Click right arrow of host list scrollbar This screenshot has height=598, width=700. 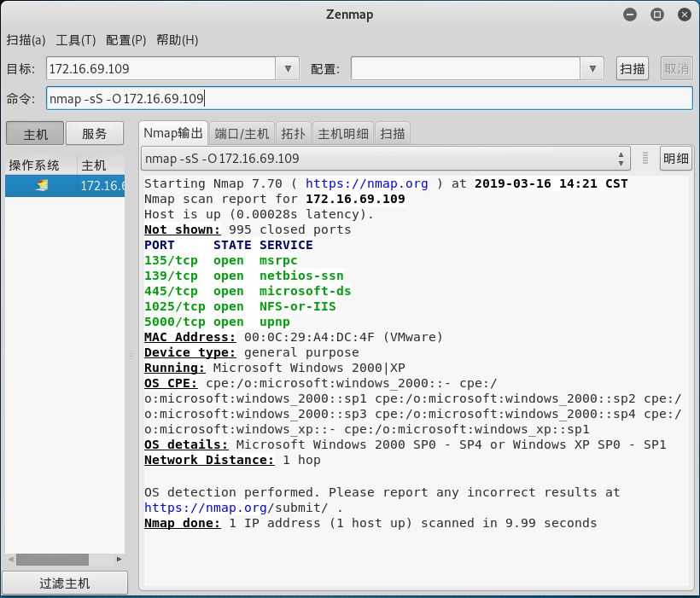point(119,559)
